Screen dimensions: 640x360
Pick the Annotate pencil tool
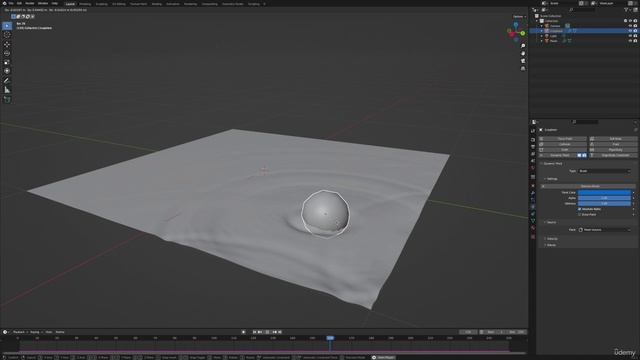click(7, 81)
